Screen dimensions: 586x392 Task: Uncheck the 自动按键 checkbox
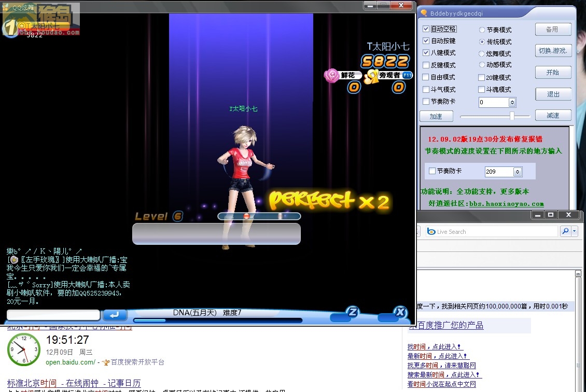[x=426, y=41]
